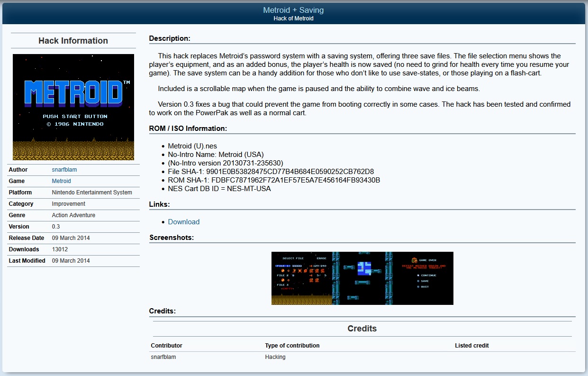Screen dimensions: 588x376
Task: Click the Version value 0.3
Action: point(56,227)
